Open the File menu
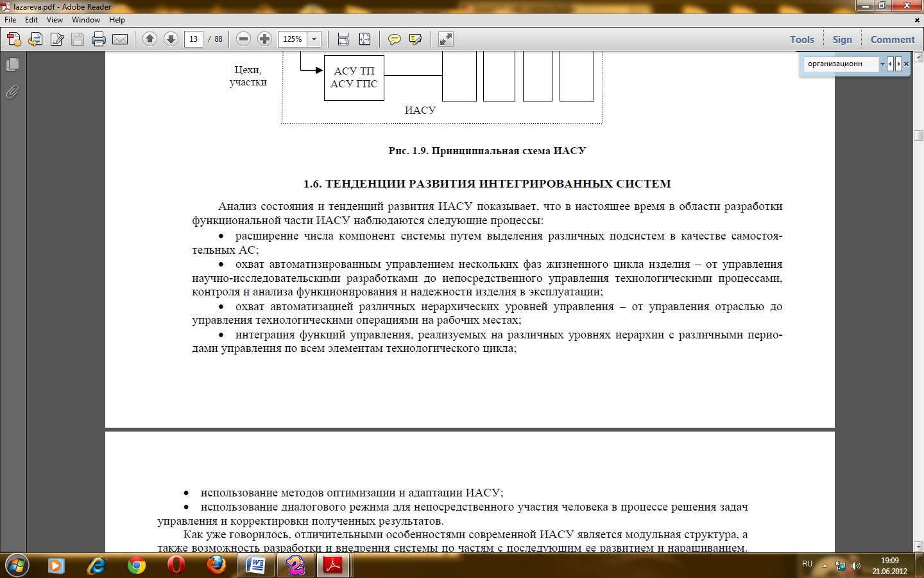This screenshot has height=578, width=924. pos(10,20)
